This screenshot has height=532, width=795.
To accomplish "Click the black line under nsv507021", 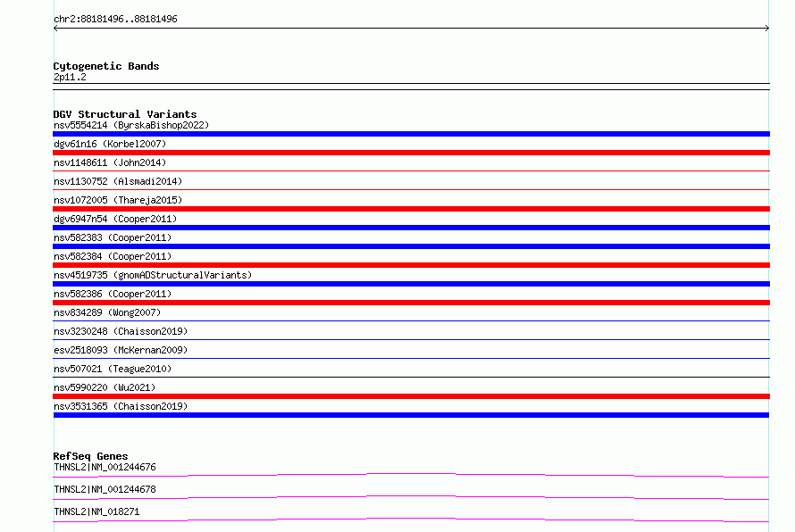I will point(411,377).
